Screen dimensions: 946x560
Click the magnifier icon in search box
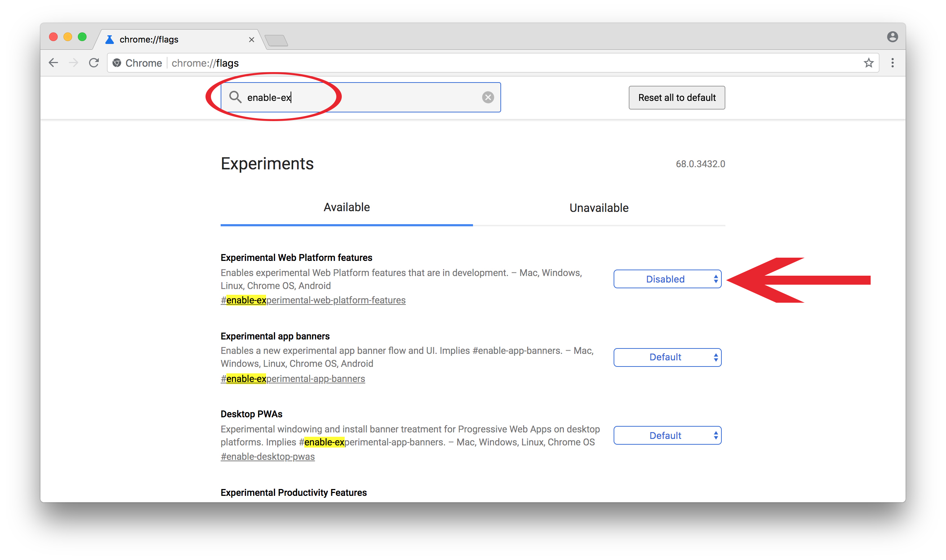(235, 97)
